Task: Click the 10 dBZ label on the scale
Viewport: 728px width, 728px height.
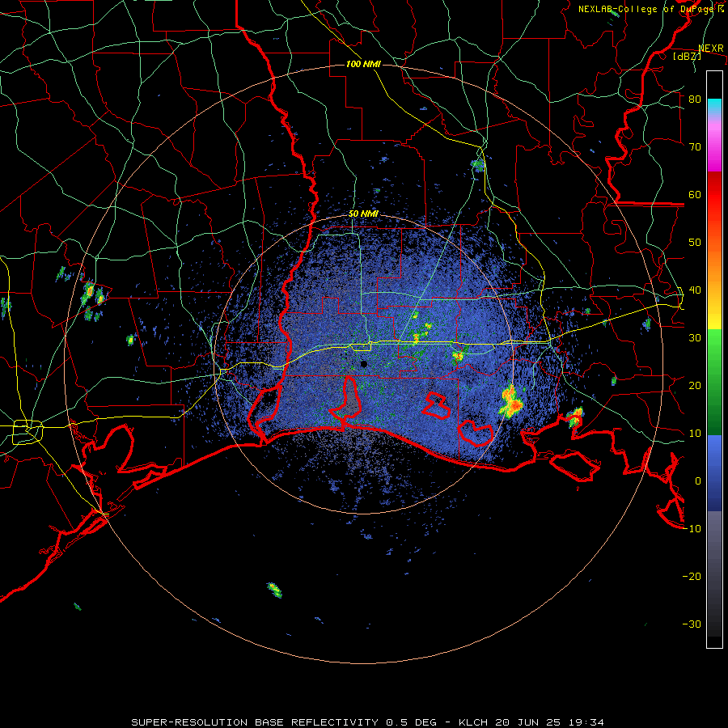Action: click(x=695, y=434)
